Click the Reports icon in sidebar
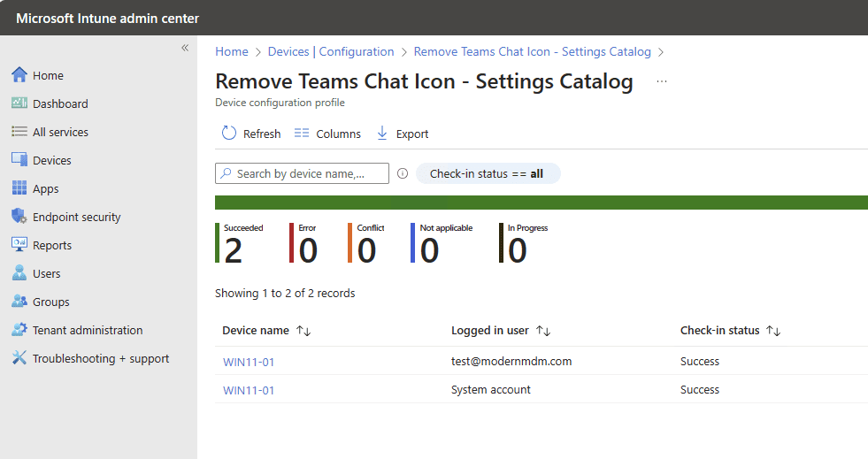 pyautogui.click(x=19, y=244)
